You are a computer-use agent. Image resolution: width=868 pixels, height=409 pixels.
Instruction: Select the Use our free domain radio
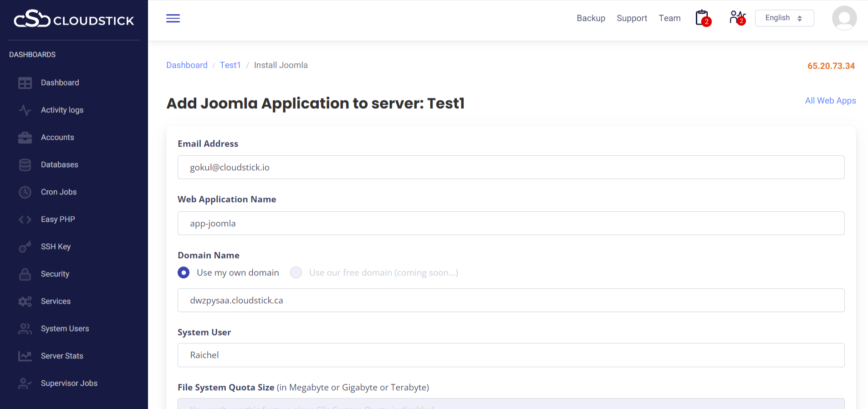point(296,272)
